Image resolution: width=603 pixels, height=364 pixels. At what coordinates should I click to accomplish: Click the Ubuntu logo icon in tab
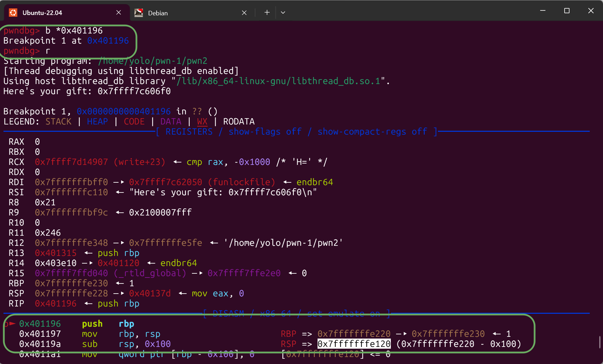click(13, 13)
